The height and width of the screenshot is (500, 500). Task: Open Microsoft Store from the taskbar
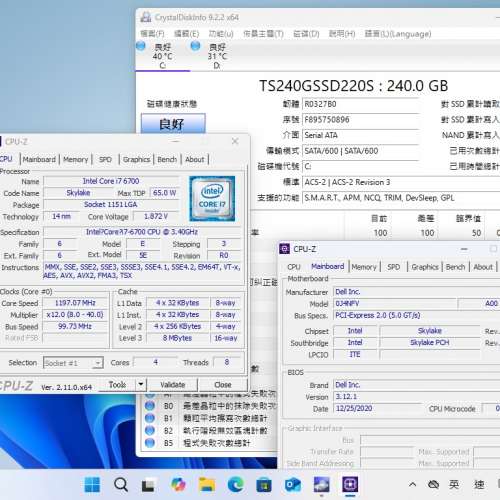(x=264, y=484)
